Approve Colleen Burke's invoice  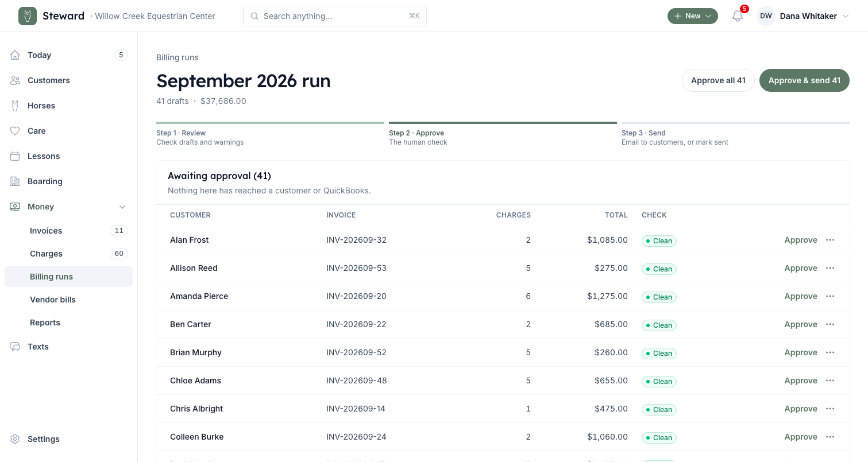(801, 437)
